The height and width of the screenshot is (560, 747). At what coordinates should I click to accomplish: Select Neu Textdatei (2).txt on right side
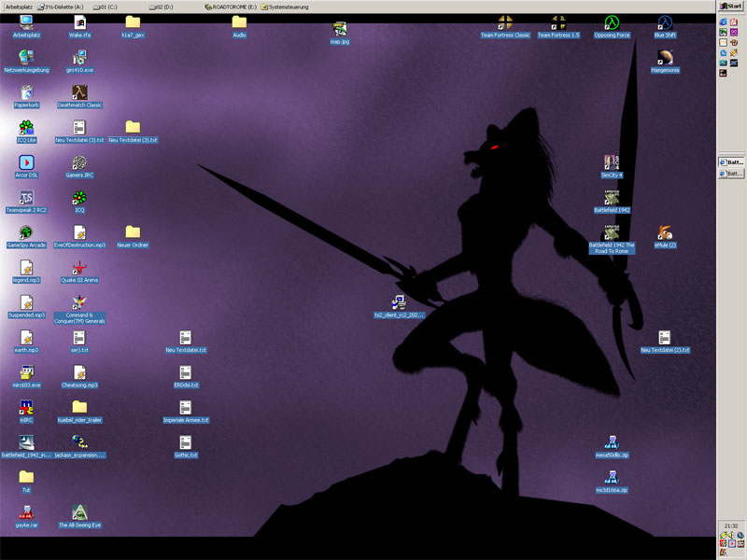point(665,342)
